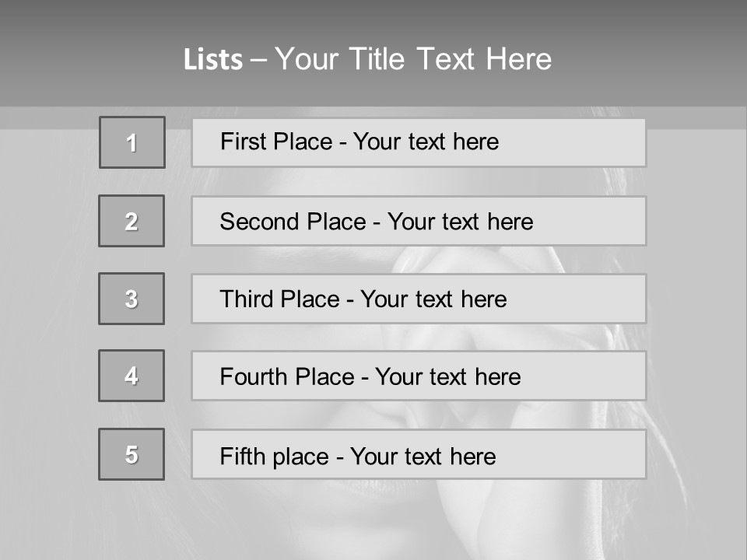Image resolution: width=747 pixels, height=560 pixels.
Task: Choose the number 5 box
Action: [132, 454]
